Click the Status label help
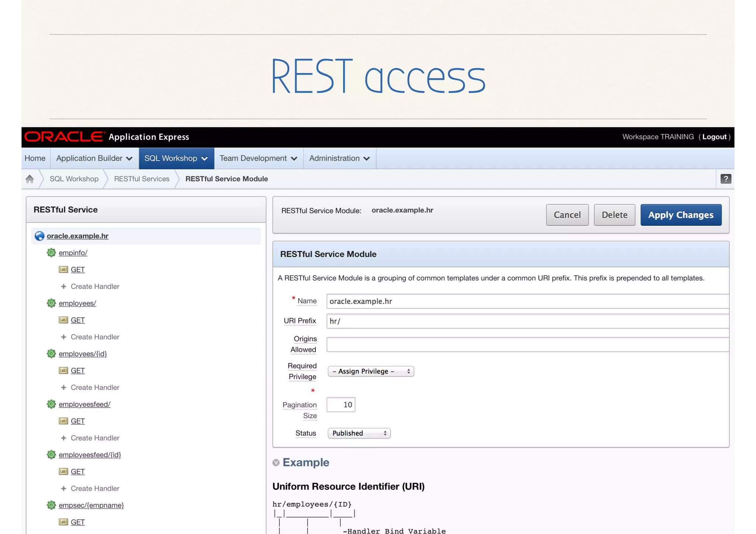This screenshot has height=534, width=756. point(306,433)
